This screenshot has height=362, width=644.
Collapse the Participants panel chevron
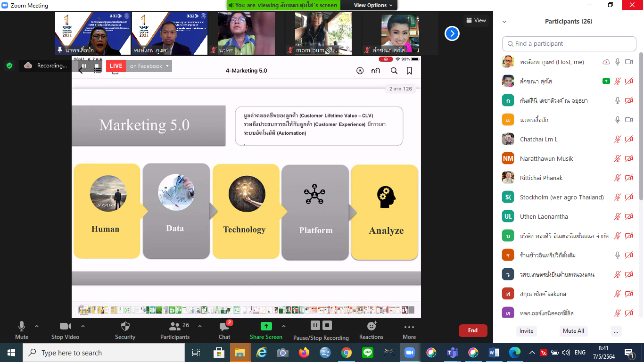click(x=504, y=22)
